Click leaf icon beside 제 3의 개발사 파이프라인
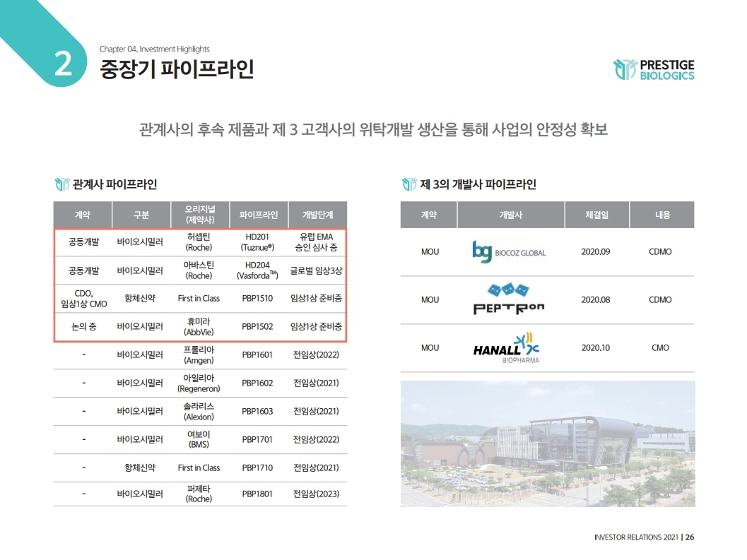Screen dimensions: 747x560 tap(409, 184)
